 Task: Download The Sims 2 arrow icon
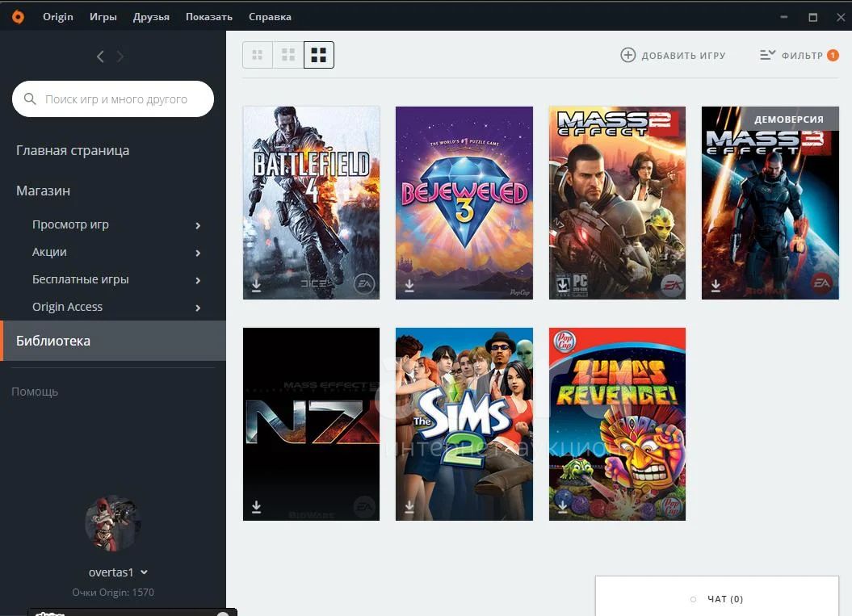[409, 507]
